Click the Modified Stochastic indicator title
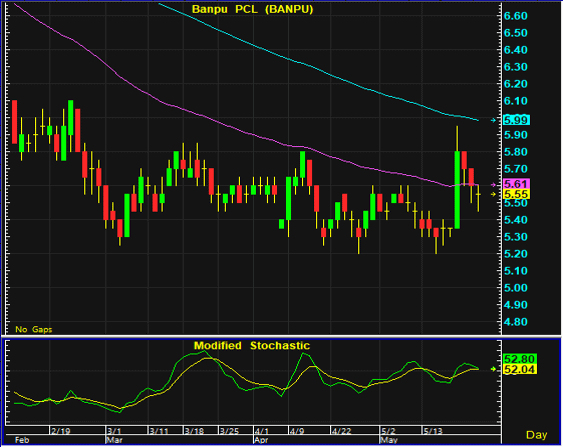 coord(252,345)
